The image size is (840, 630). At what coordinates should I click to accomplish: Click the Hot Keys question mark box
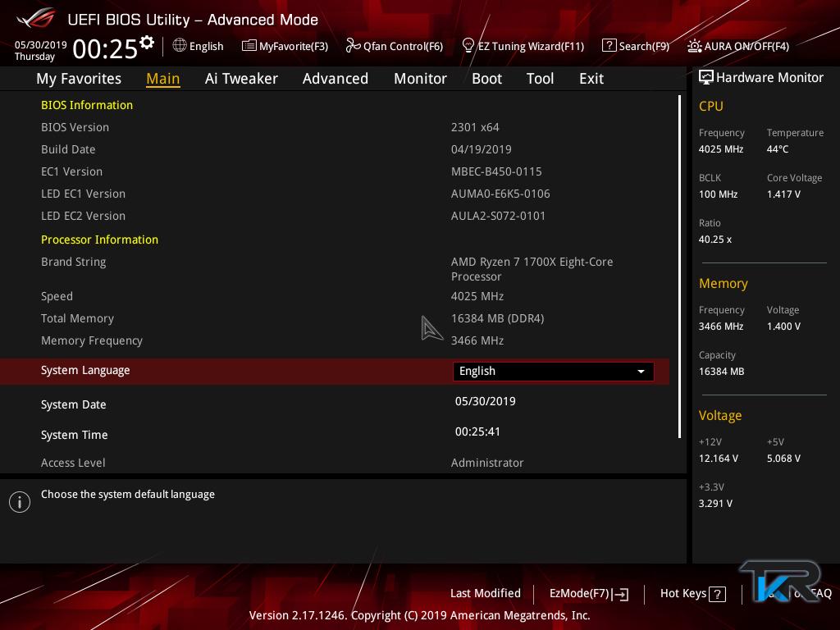717,594
